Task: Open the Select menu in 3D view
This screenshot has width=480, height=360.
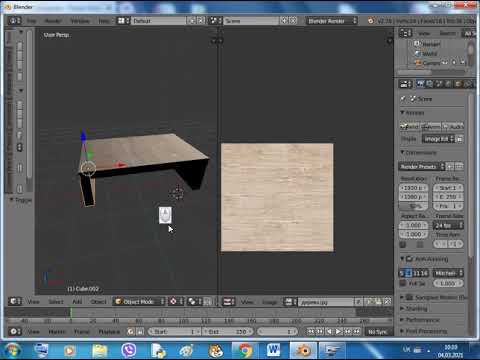Action: [x=56, y=302]
